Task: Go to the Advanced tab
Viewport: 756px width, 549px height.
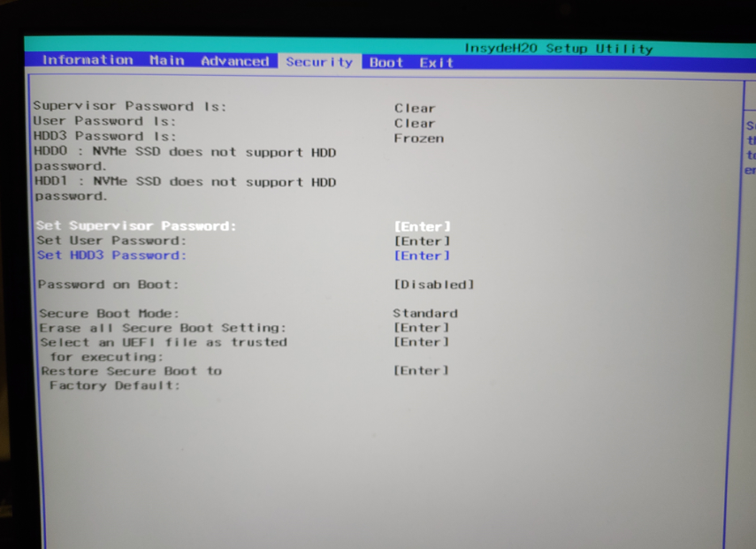Action: pos(235,61)
